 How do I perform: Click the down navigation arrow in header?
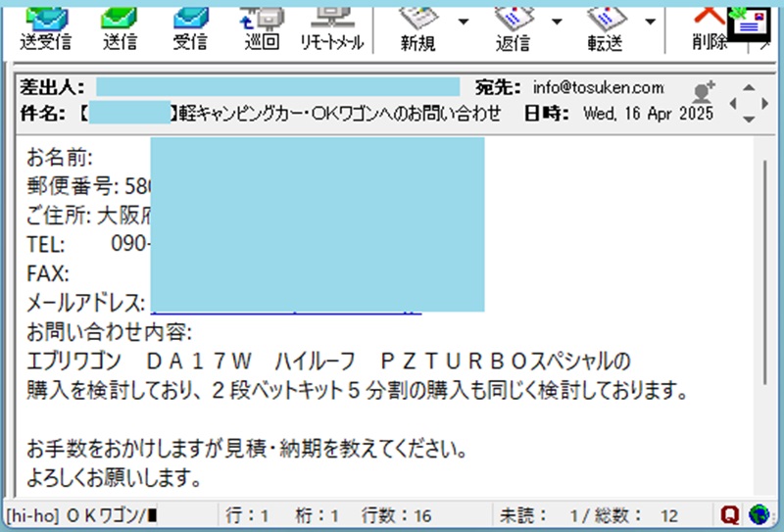pos(749,119)
